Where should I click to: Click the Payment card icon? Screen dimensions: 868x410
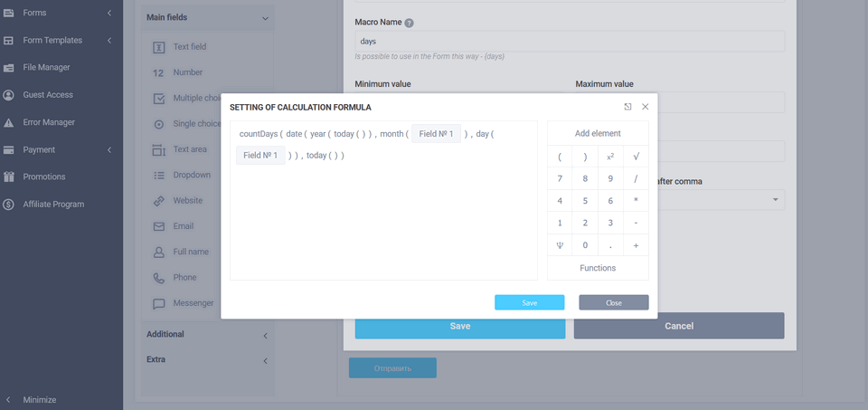(8, 149)
